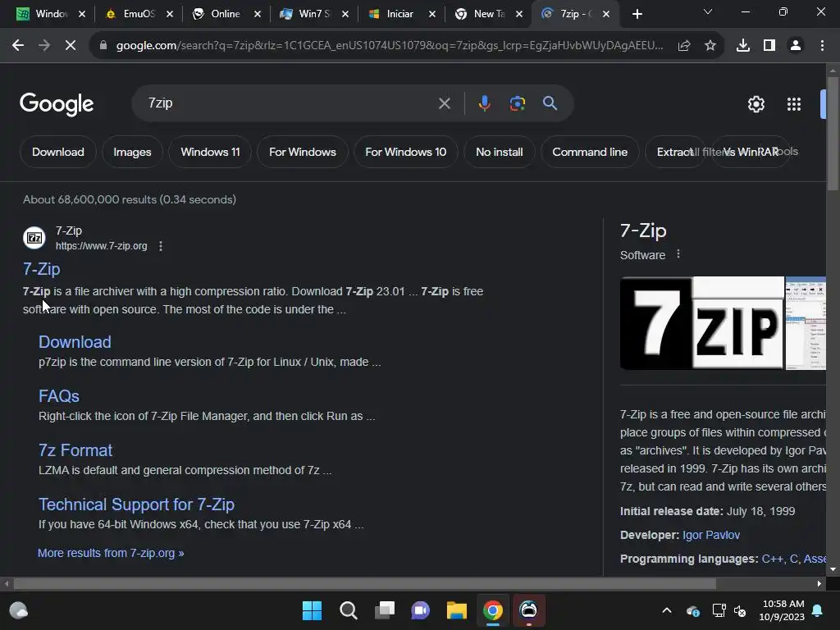This screenshot has height=630, width=840.
Task: Bookmark this page with the star
Action: tap(710, 46)
